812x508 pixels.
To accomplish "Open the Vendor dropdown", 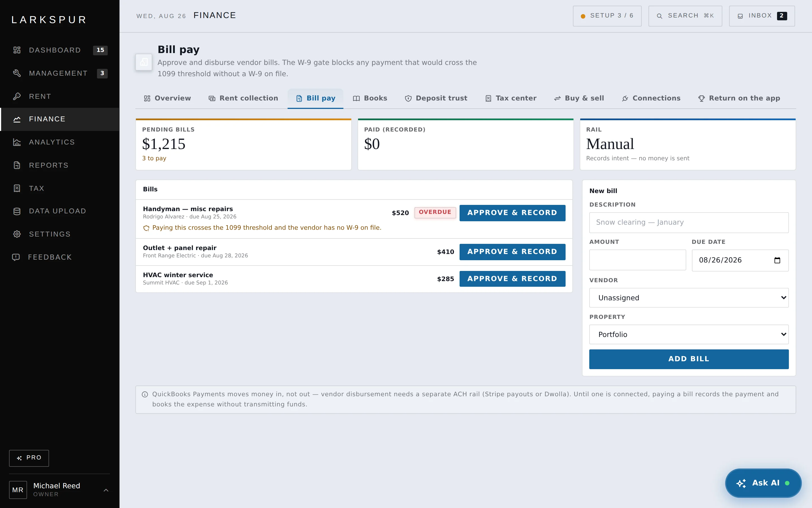I will pyautogui.click(x=689, y=298).
